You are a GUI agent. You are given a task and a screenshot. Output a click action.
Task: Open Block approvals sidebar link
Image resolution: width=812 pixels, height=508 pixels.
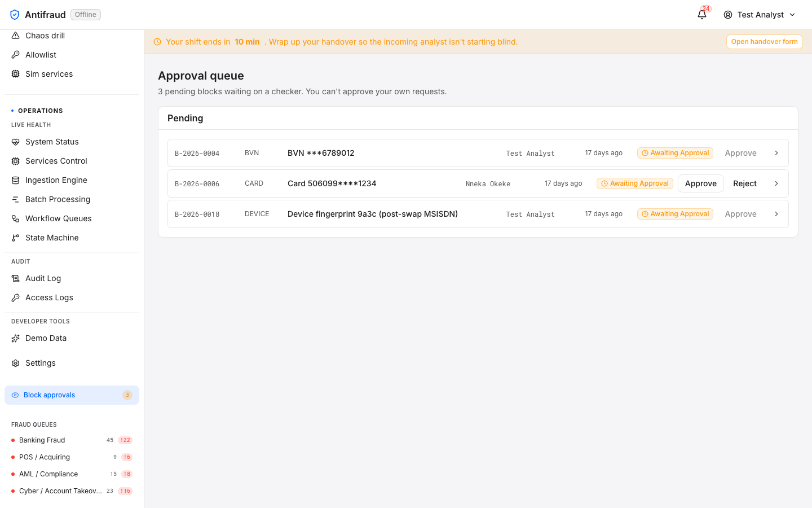pos(72,395)
